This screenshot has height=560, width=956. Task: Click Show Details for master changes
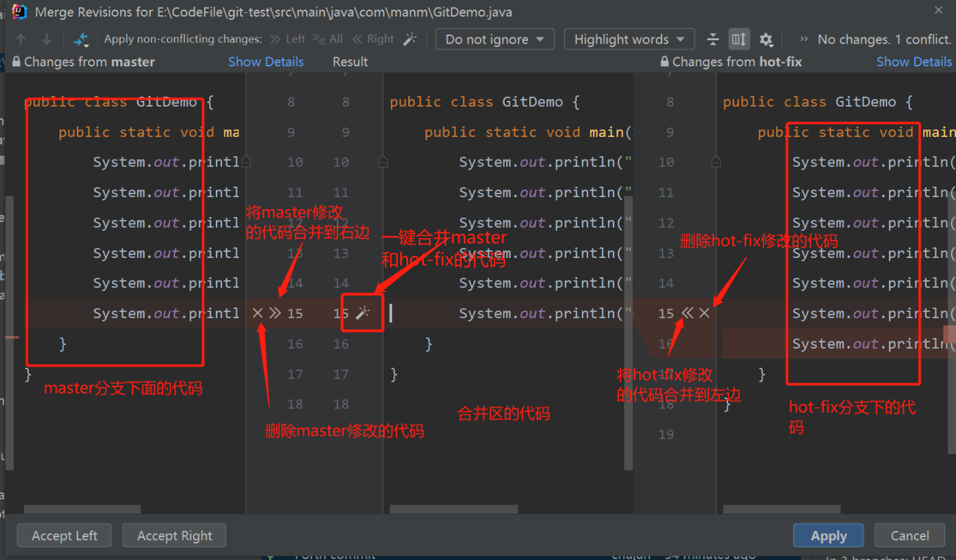(x=266, y=62)
